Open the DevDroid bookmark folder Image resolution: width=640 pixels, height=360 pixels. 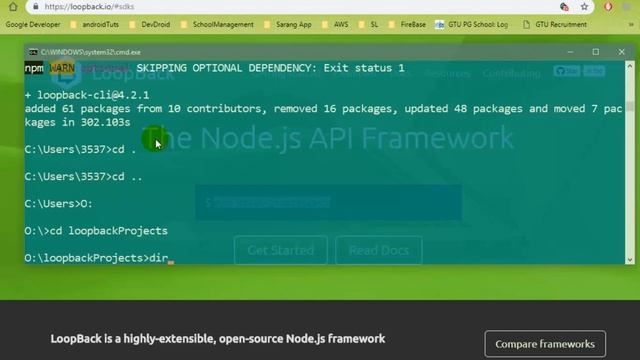coord(149,24)
